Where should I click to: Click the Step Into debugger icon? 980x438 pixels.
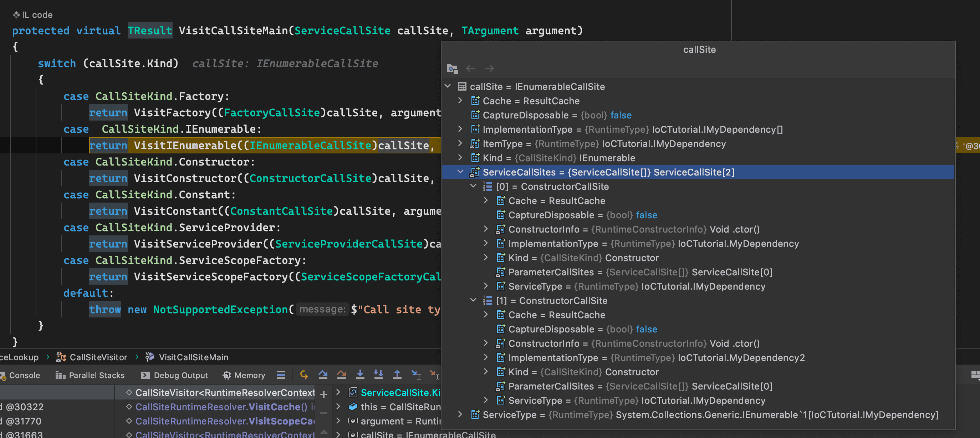coord(360,375)
